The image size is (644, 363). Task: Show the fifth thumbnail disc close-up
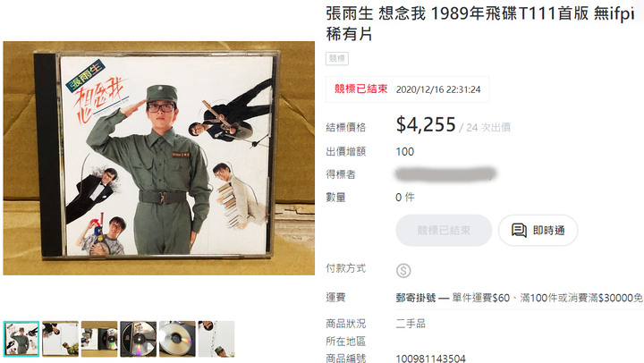click(x=177, y=338)
